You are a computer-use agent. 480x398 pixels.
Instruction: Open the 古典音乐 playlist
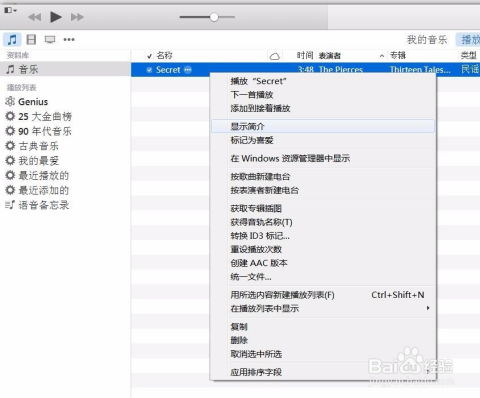[x=32, y=146]
